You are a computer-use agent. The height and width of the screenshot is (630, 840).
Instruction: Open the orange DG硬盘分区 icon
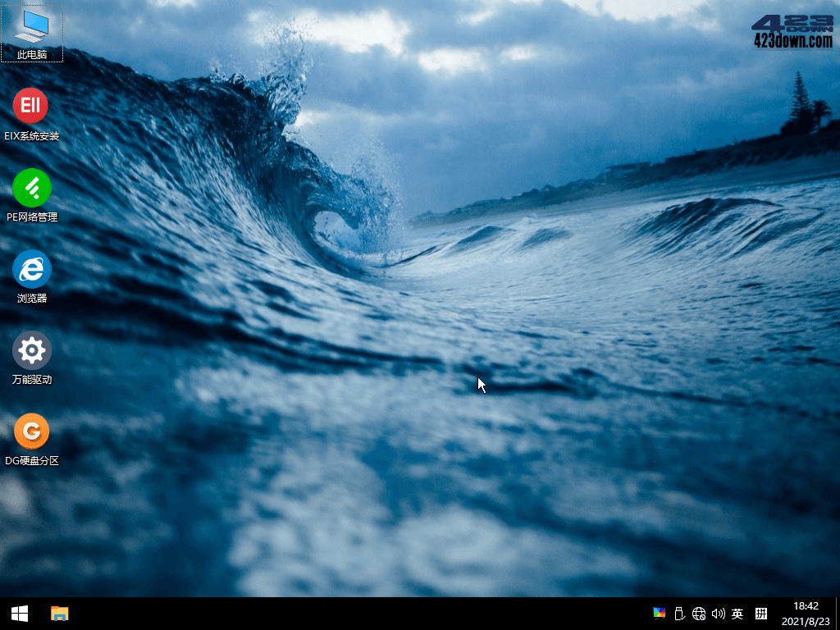[31, 431]
